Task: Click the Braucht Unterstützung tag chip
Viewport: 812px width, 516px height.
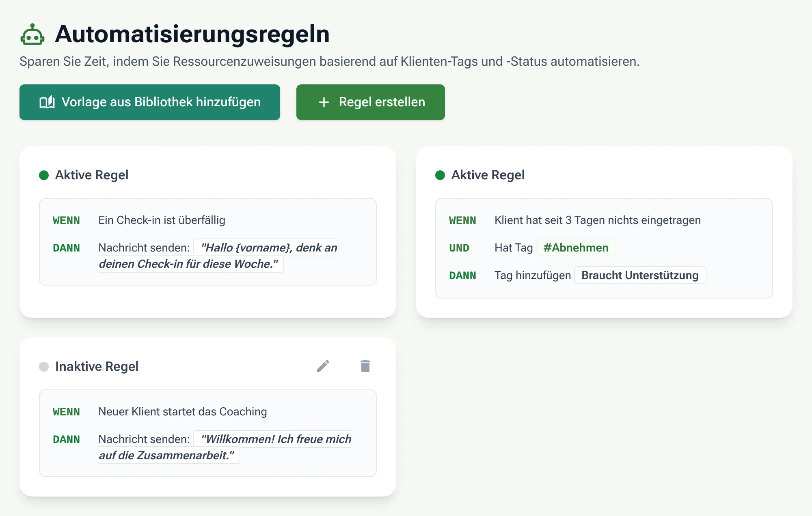Action: pos(640,275)
